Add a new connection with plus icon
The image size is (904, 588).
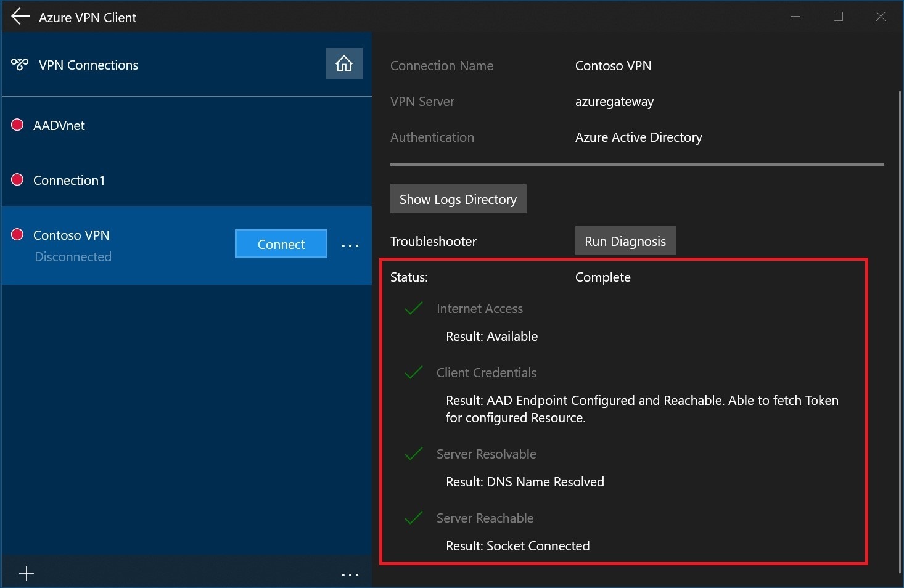27,574
